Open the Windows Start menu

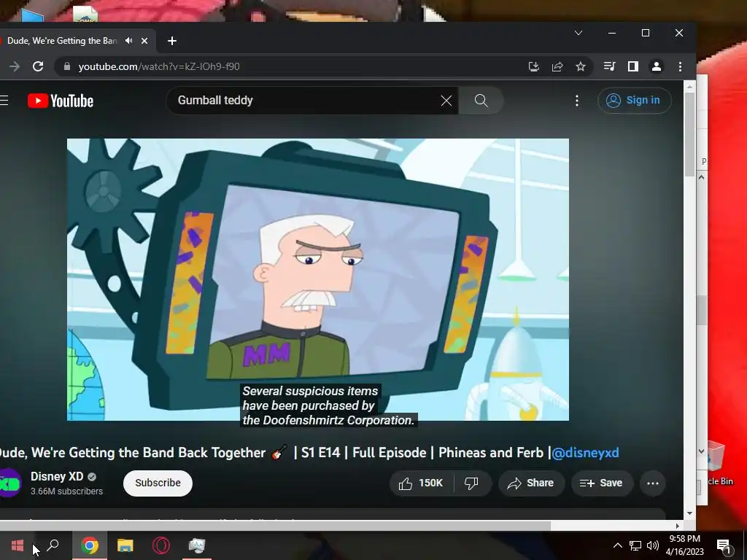pyautogui.click(x=18, y=545)
